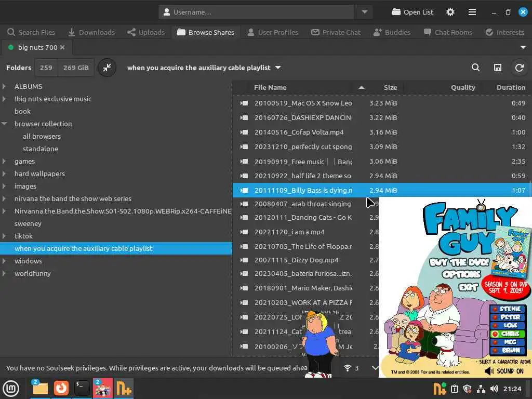Screen dimensions: 532x399
Task: Refresh the shares list
Action: (519, 68)
